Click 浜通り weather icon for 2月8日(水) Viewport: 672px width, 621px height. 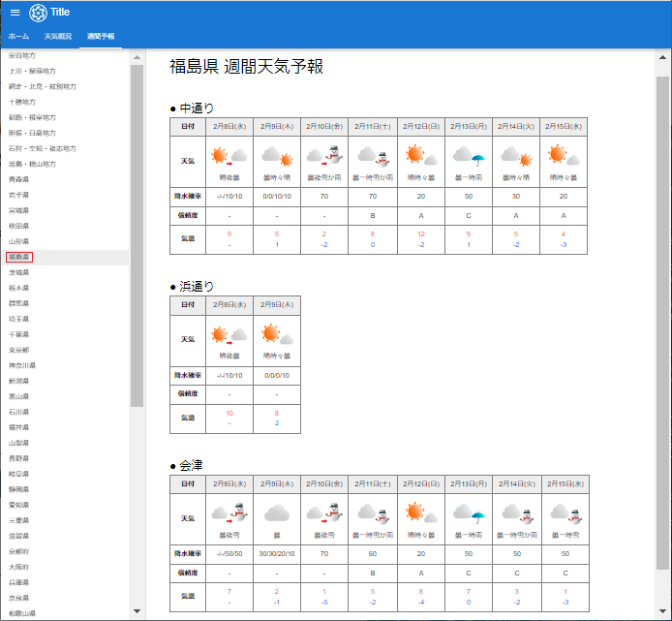229,335
